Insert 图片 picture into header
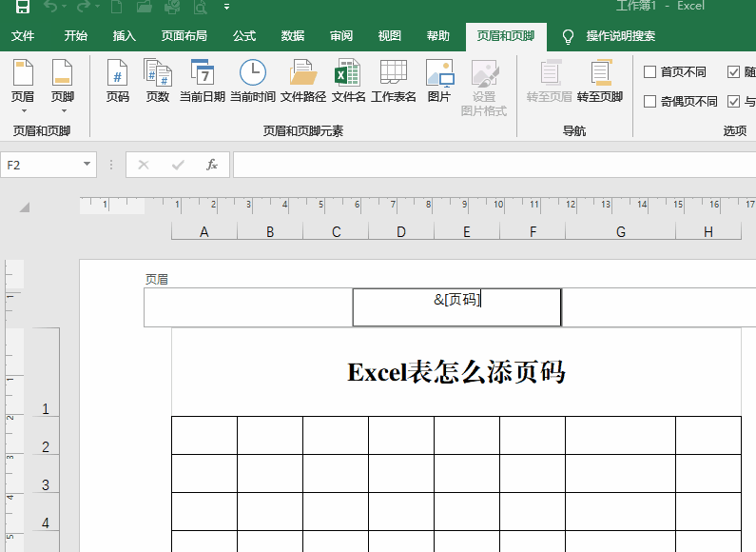The image size is (756, 552). (x=439, y=81)
